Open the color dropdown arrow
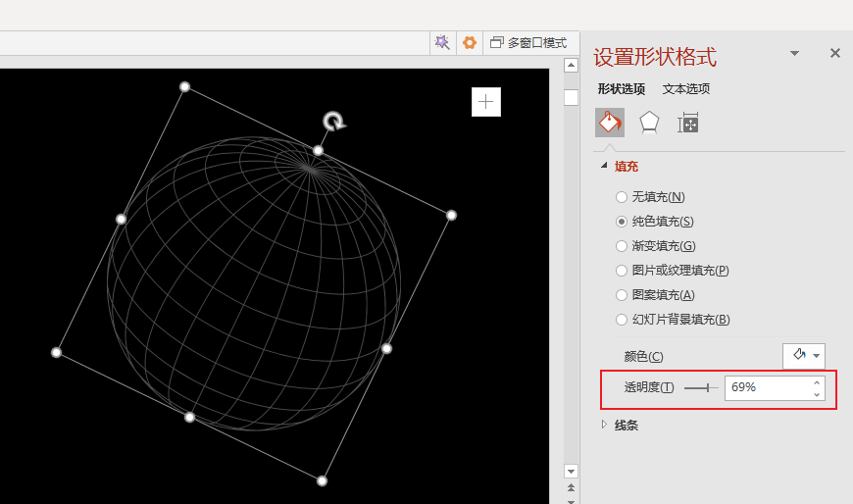This screenshot has height=504, width=853. click(x=816, y=356)
